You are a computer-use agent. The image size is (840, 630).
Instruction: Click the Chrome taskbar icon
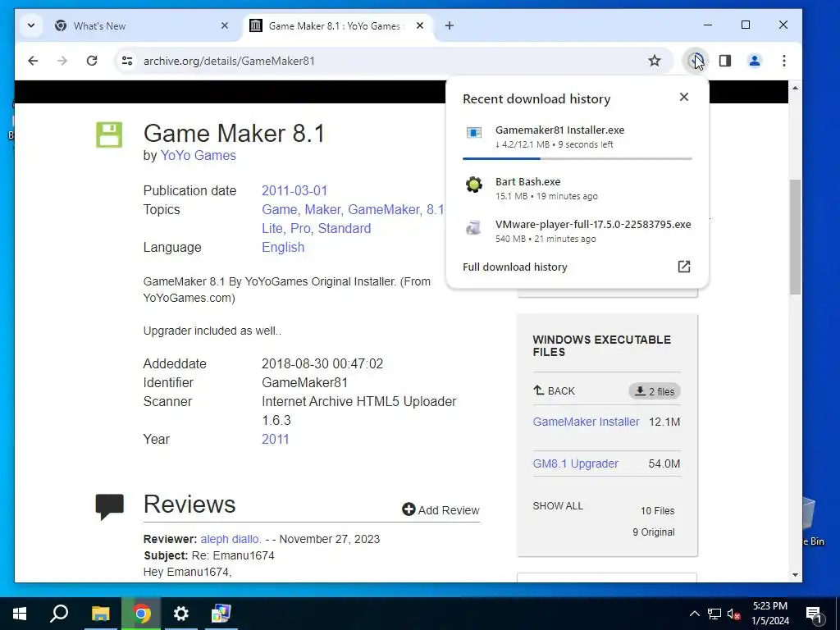coord(141,614)
